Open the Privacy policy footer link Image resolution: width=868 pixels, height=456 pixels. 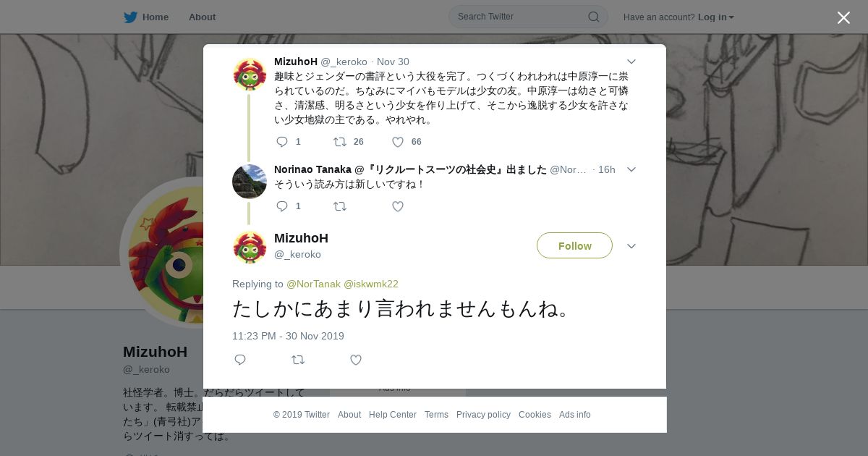click(483, 415)
